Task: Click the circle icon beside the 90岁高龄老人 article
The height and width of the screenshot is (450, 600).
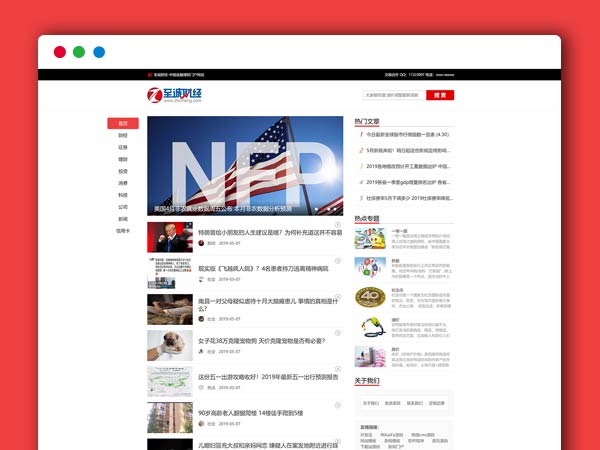Action: click(x=338, y=405)
